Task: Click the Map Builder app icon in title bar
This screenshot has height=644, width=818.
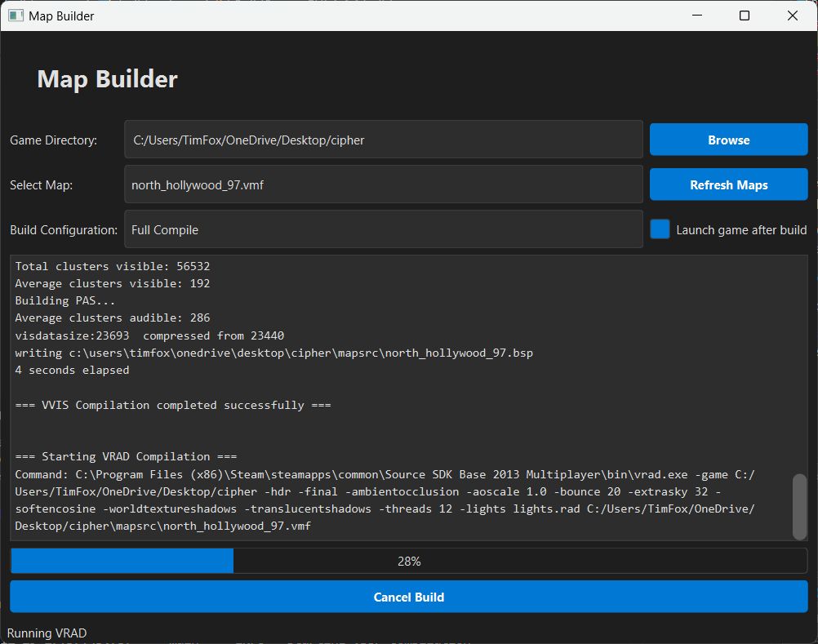Action: point(16,16)
